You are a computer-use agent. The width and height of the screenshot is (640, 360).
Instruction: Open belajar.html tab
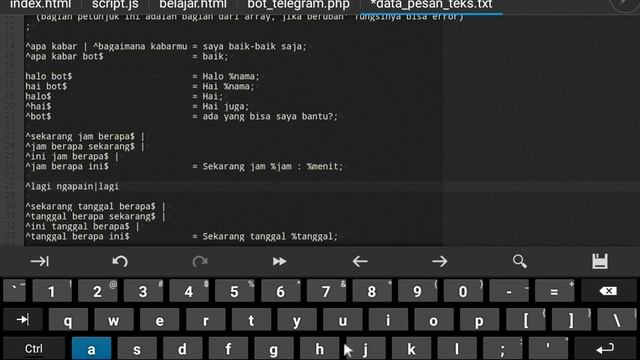coord(193,4)
